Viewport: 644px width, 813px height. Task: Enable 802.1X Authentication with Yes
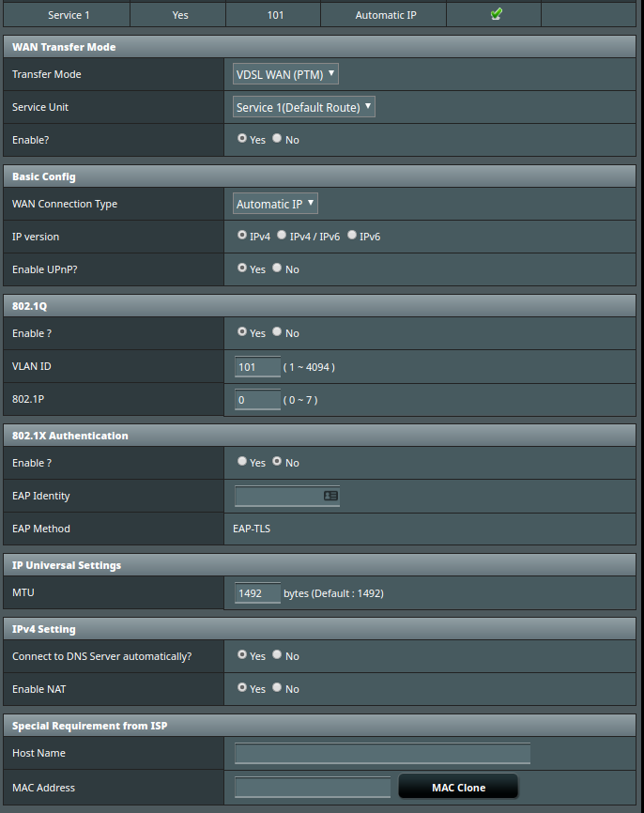(x=243, y=462)
